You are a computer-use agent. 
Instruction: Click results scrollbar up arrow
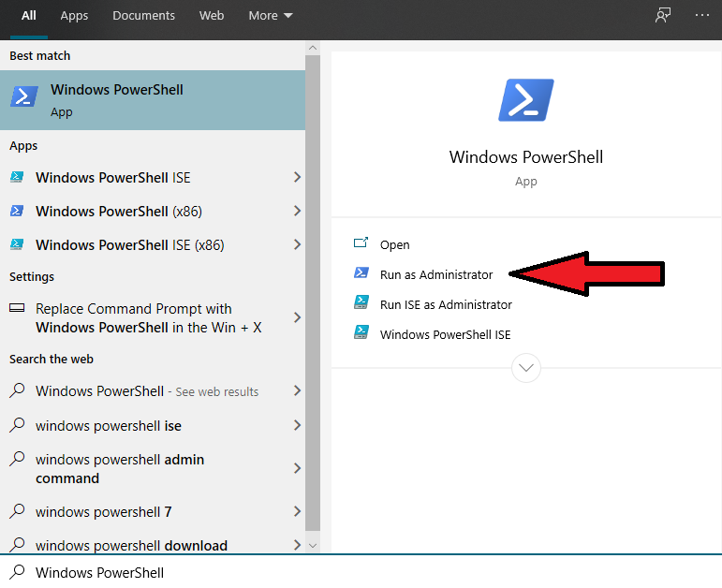click(313, 48)
